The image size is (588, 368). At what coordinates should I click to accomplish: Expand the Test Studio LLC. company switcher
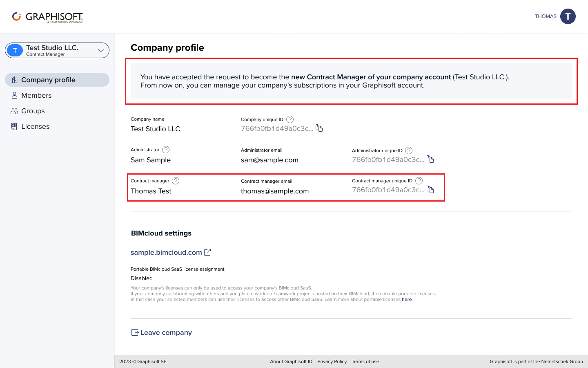click(57, 50)
